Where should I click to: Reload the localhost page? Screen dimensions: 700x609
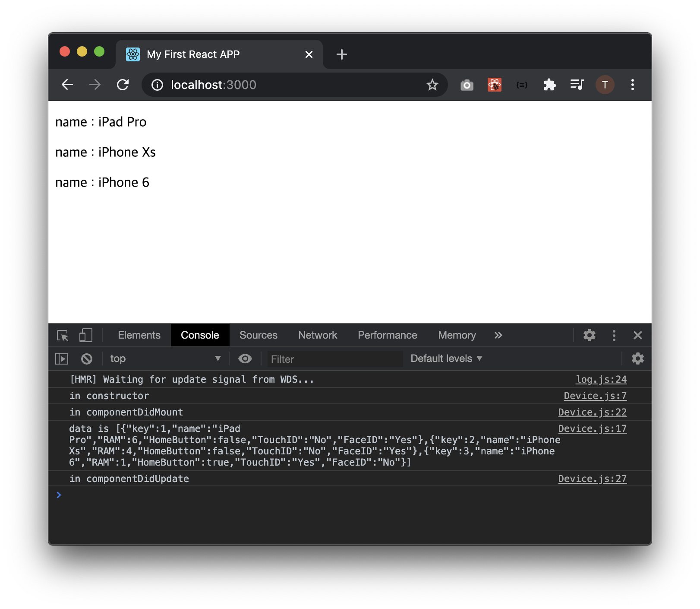123,85
